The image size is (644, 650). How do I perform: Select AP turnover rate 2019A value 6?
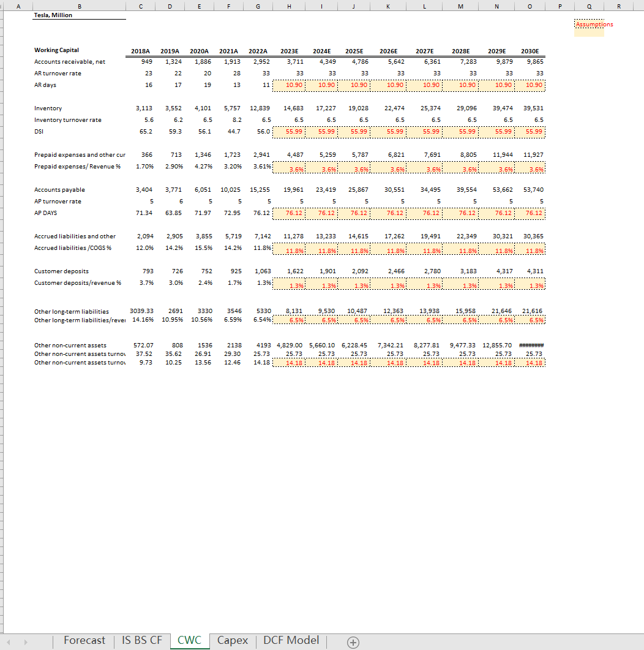[x=170, y=201]
